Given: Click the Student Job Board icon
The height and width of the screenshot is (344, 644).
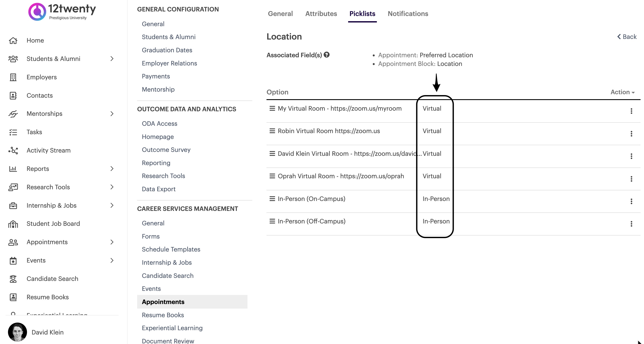Looking at the screenshot, I should (x=13, y=224).
